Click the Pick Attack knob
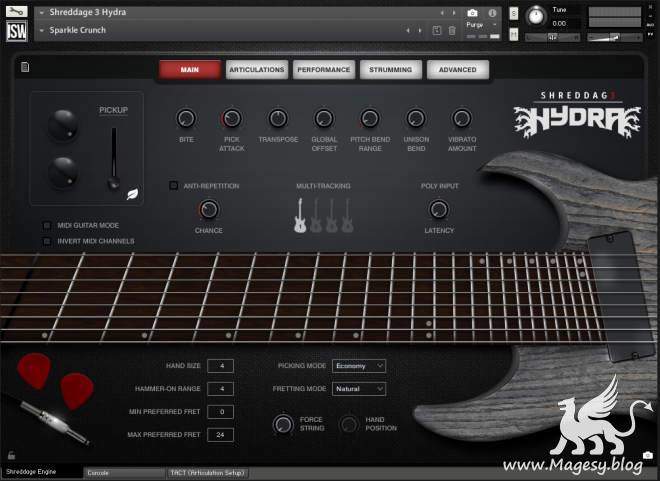Viewport: 660px width, 481px height. [232, 119]
